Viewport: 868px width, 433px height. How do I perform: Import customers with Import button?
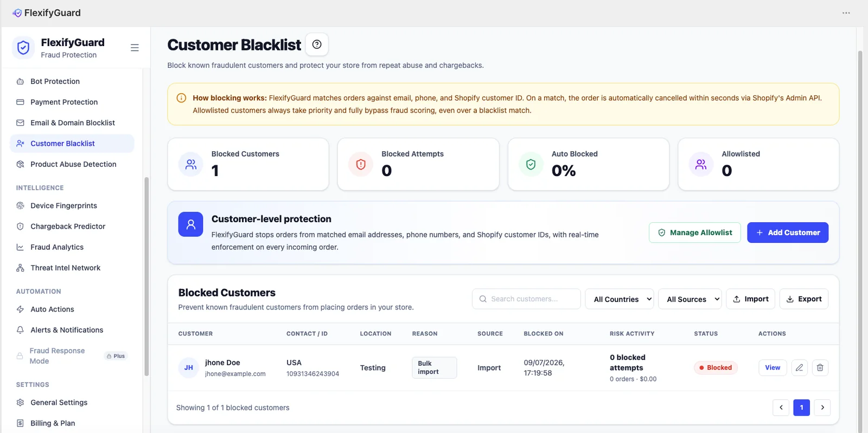pos(751,299)
